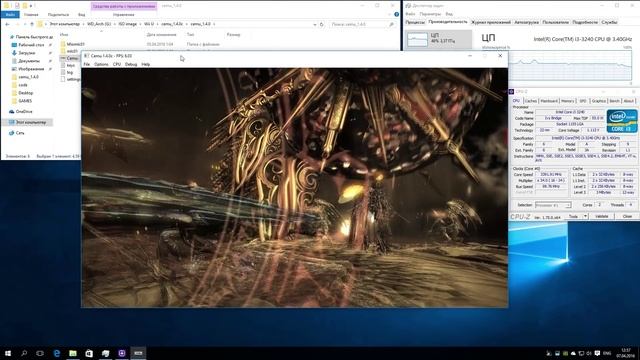The width and height of the screenshot is (640, 360).
Task: Open the File menu in Cemu
Action: tap(87, 64)
